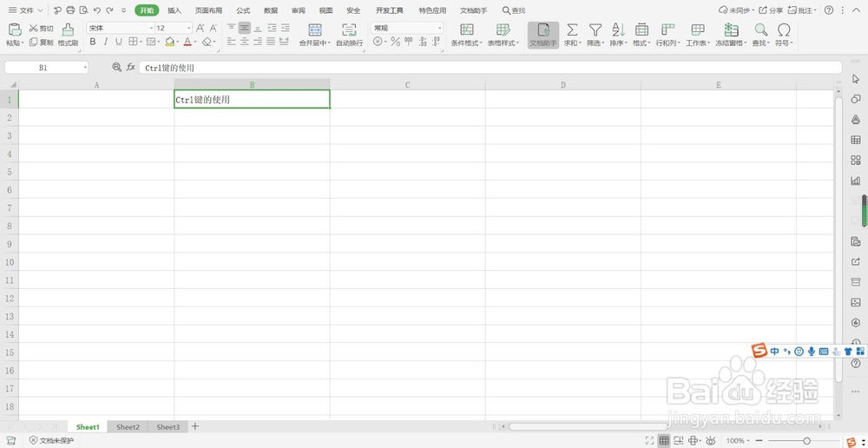
Task: Click the Undo arrow icon
Action: [97, 10]
